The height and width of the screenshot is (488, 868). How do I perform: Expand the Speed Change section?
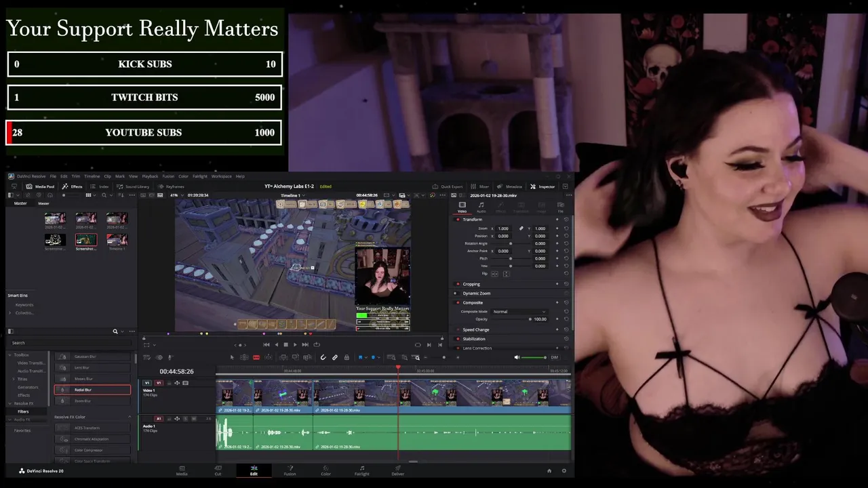[475, 329]
